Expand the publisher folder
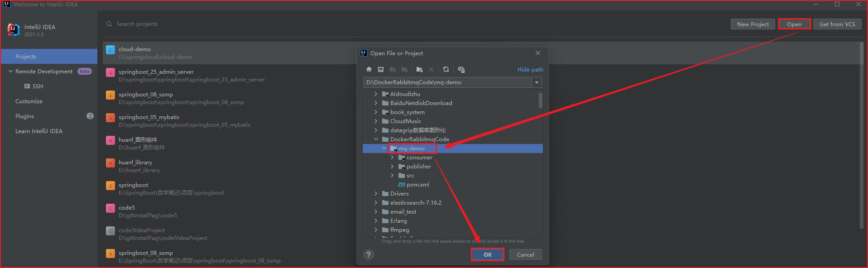Screen dimensions: 868x268 392,167
